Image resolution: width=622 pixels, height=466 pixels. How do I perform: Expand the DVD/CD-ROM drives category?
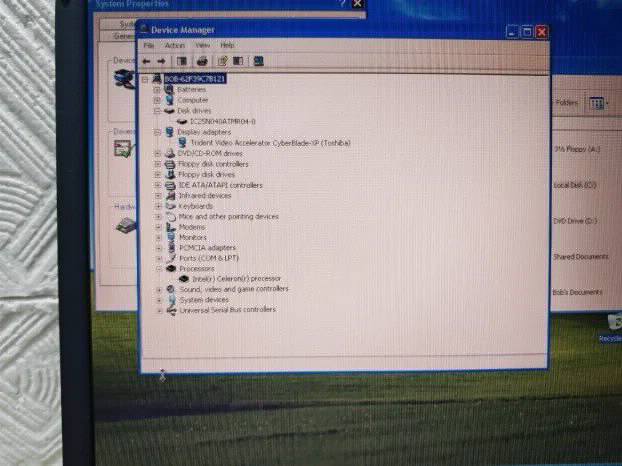[x=157, y=153]
